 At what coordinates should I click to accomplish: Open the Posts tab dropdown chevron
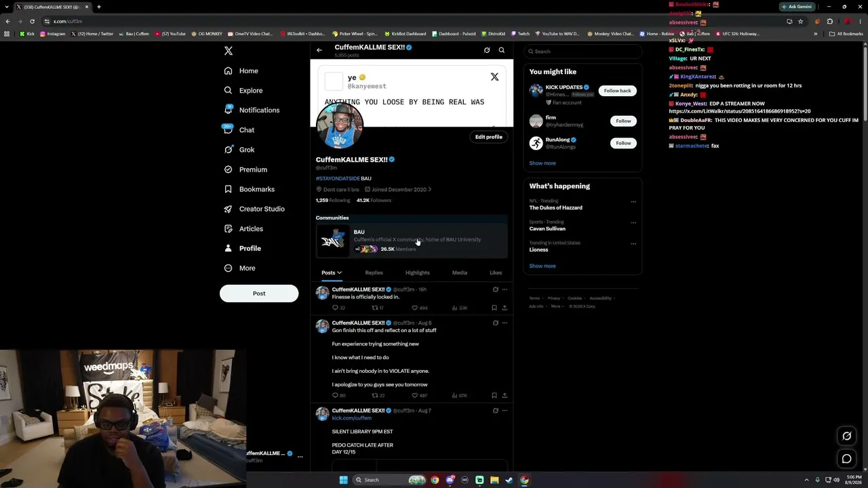[339, 272]
